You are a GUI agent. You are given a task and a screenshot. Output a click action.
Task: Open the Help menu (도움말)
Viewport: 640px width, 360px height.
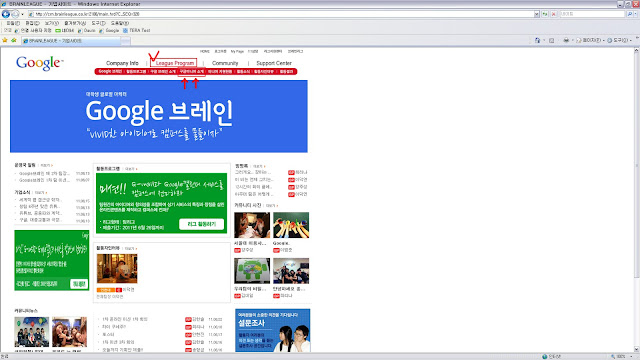click(x=120, y=23)
